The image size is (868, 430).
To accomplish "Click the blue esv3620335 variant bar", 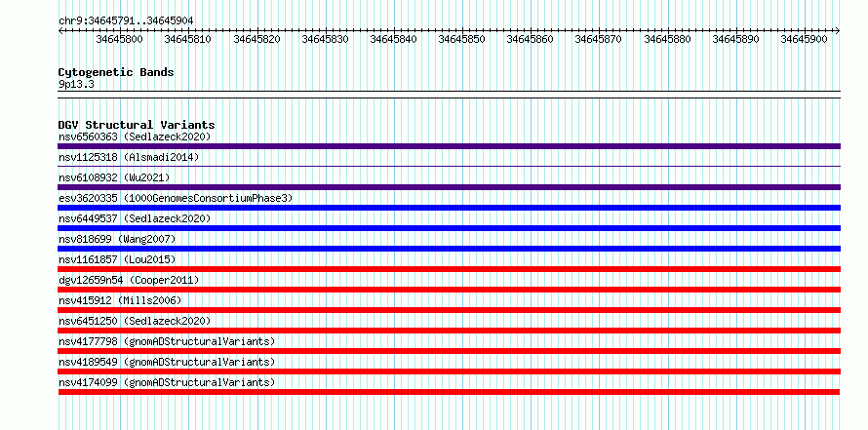I will (x=449, y=208).
